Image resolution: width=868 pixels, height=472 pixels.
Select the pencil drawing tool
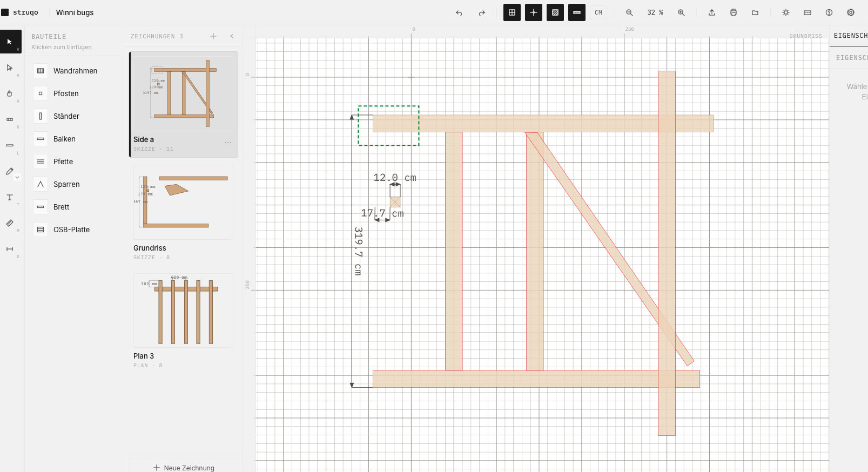9,171
